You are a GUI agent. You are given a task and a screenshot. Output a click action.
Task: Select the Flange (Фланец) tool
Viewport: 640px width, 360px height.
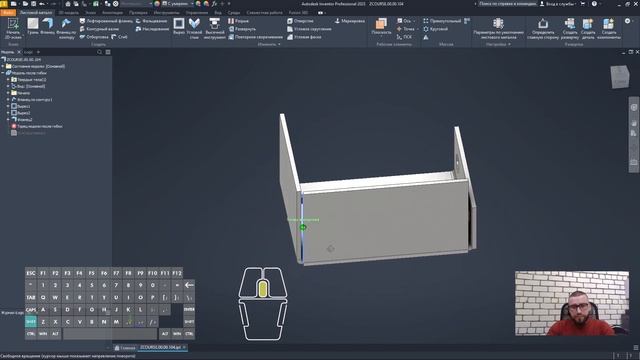48,27
